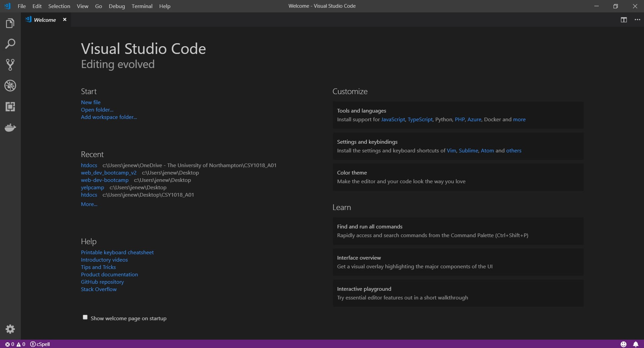Open the Docker view icon
Image resolution: width=644 pixels, height=348 pixels.
[10, 128]
